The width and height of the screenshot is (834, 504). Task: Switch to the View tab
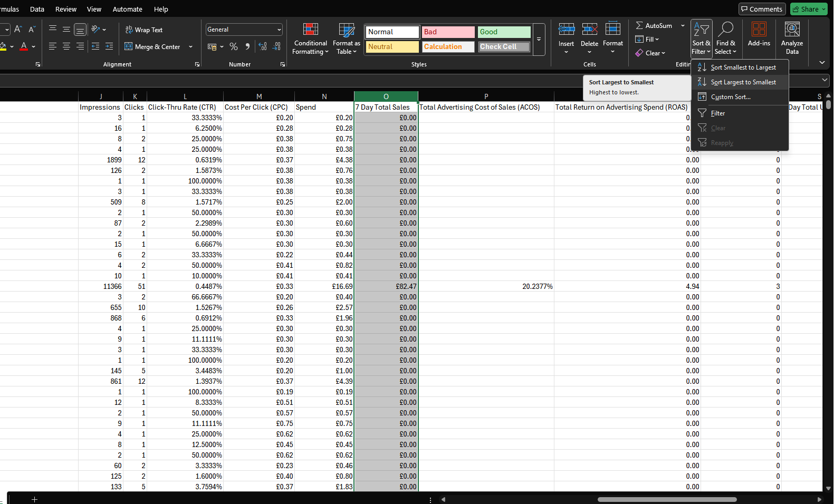[94, 9]
